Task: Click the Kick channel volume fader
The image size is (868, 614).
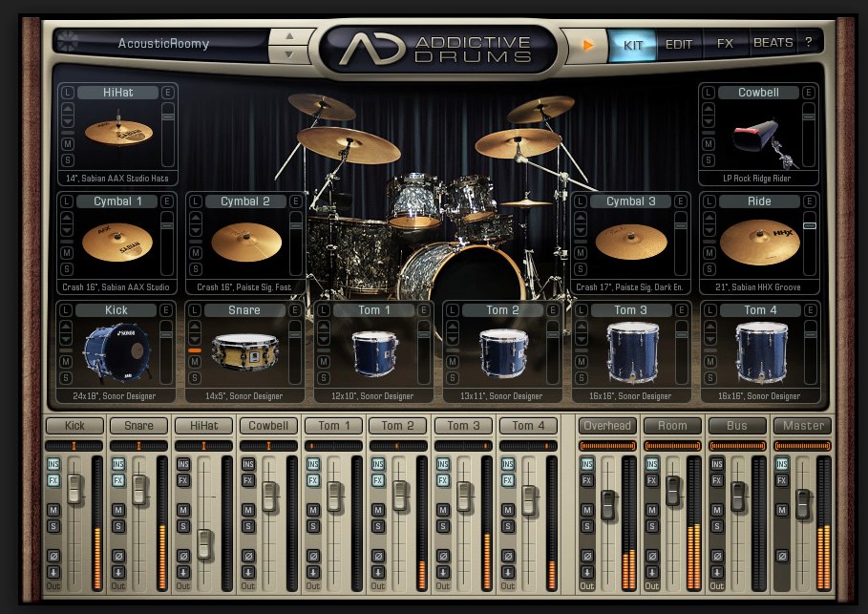Action: pos(74,488)
